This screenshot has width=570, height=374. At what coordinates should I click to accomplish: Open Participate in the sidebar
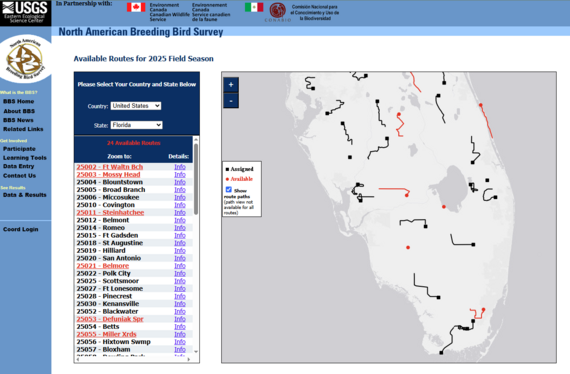tap(19, 149)
